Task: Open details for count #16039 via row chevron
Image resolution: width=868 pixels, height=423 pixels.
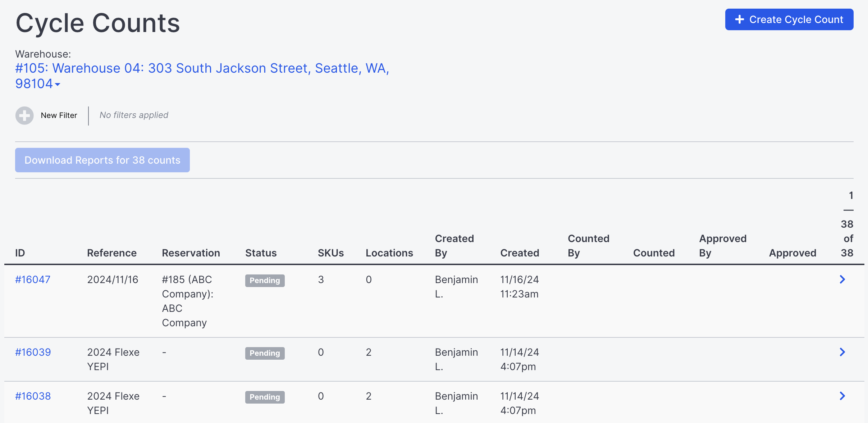Action: click(843, 352)
